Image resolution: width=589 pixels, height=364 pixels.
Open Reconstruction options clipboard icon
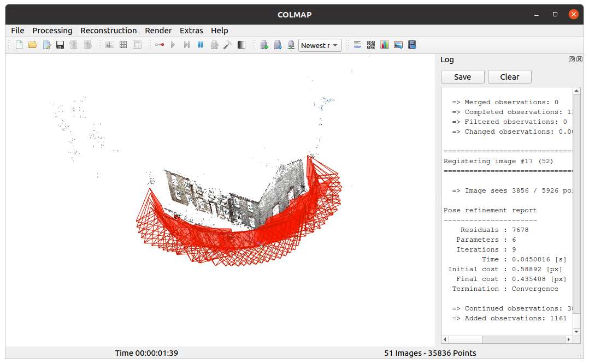click(214, 45)
